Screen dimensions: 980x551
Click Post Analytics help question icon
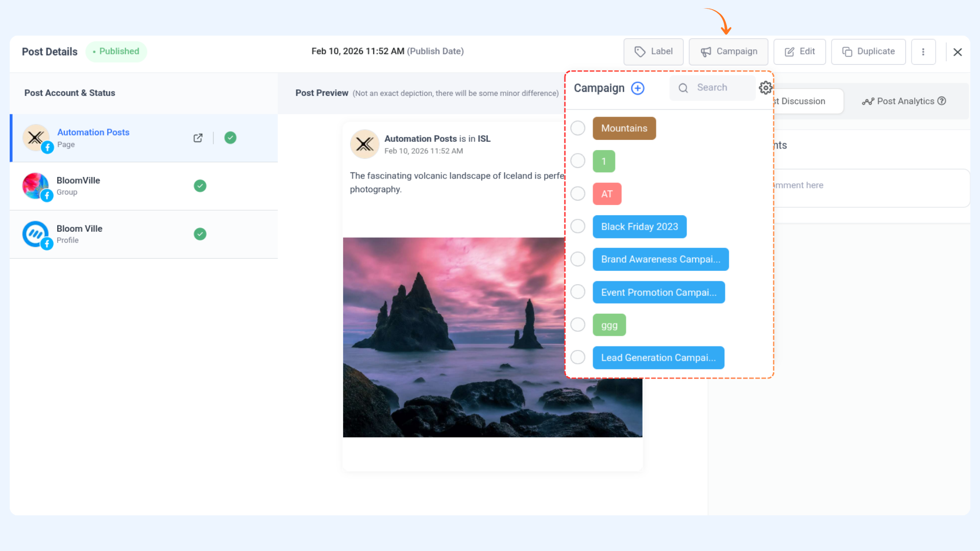tap(942, 101)
